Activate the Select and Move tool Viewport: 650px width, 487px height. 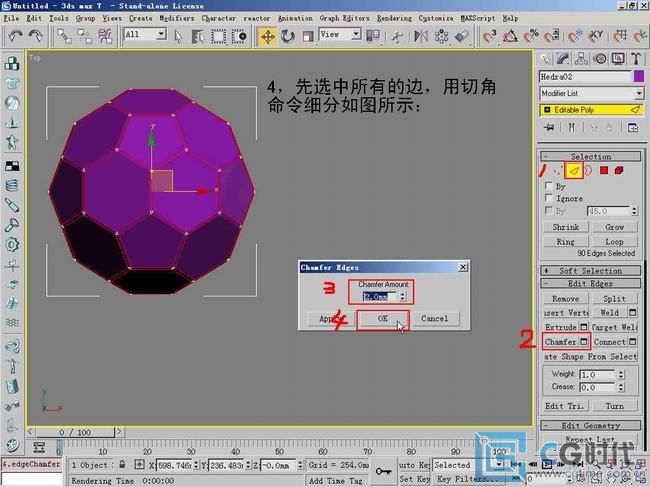(267, 36)
